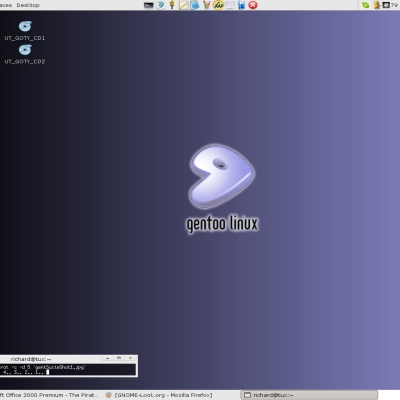400x400 pixels.
Task: Click the round yellow-green launcher icon
Action: click(x=218, y=5)
